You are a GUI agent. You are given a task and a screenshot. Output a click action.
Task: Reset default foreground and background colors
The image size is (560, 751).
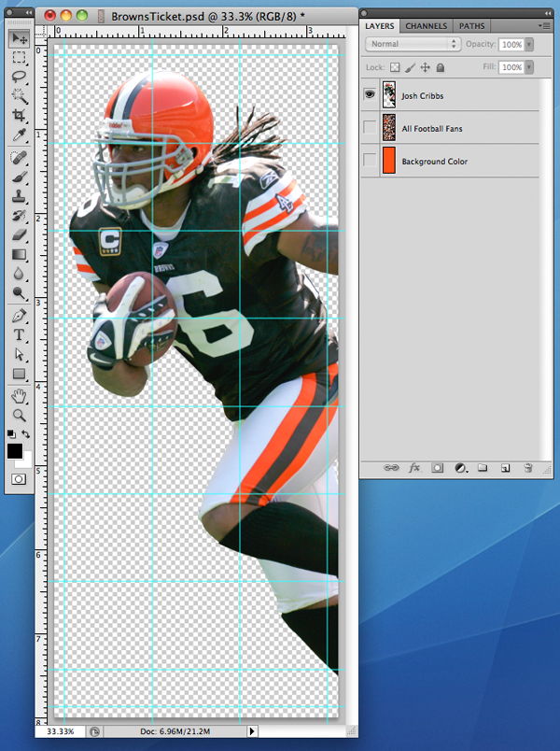[x=11, y=434]
